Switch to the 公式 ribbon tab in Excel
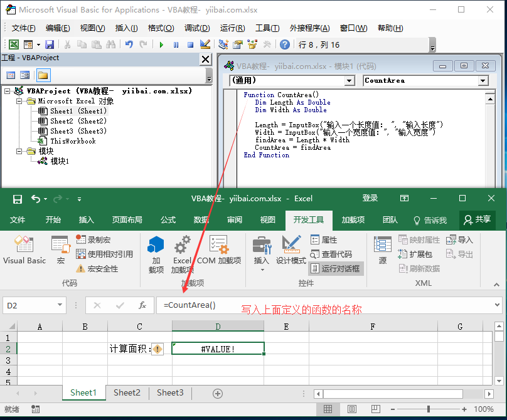Viewport: 507px width, 420px height. pyautogui.click(x=168, y=220)
